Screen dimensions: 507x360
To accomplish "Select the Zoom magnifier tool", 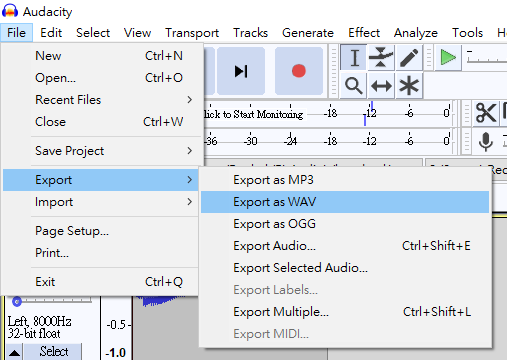I will pos(353,86).
